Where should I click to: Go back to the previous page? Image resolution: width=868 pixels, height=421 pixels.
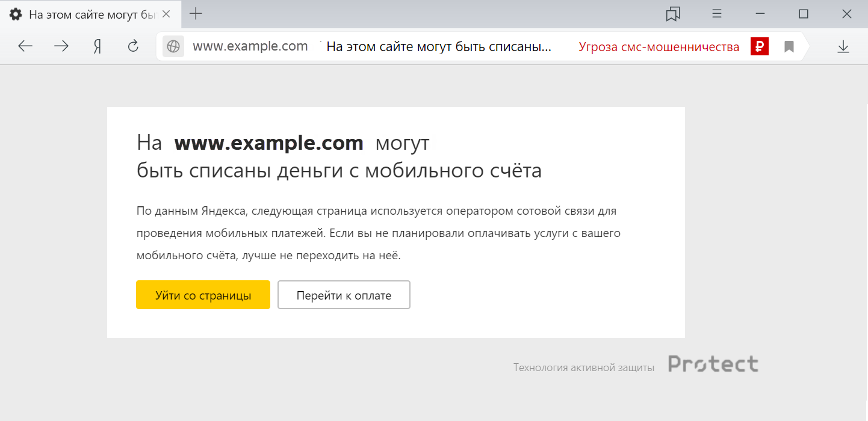pyautogui.click(x=25, y=46)
